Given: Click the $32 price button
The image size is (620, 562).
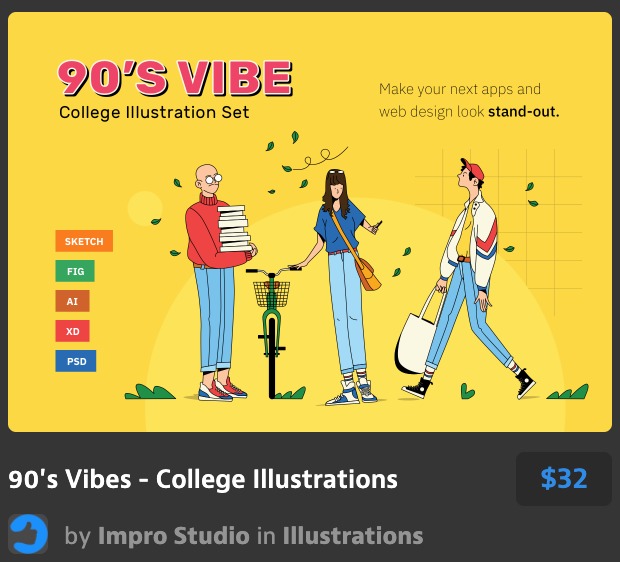Looking at the screenshot, I should point(564,479).
